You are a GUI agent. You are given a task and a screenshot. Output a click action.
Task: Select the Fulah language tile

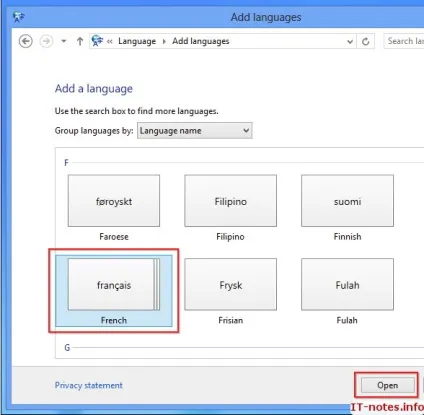pos(347,285)
